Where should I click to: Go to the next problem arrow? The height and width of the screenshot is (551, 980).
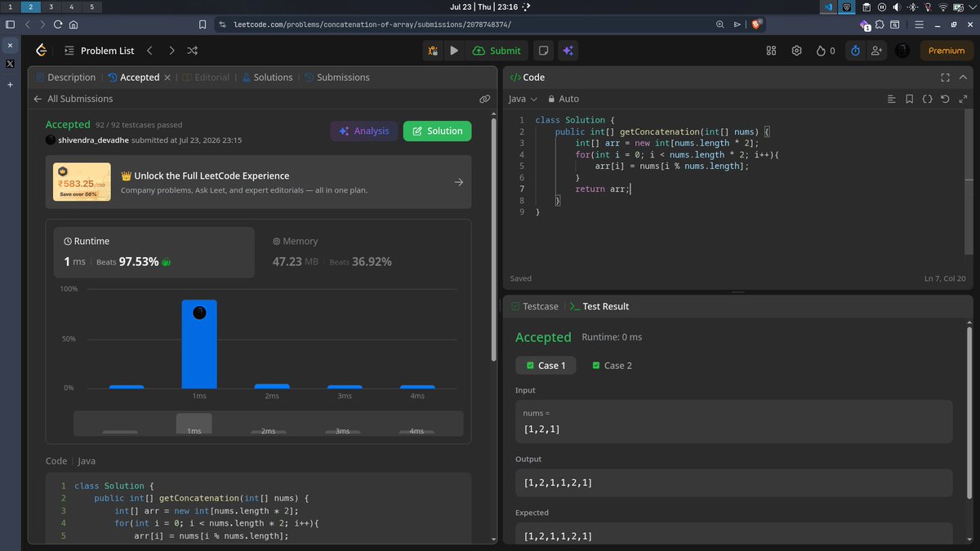pos(171,51)
